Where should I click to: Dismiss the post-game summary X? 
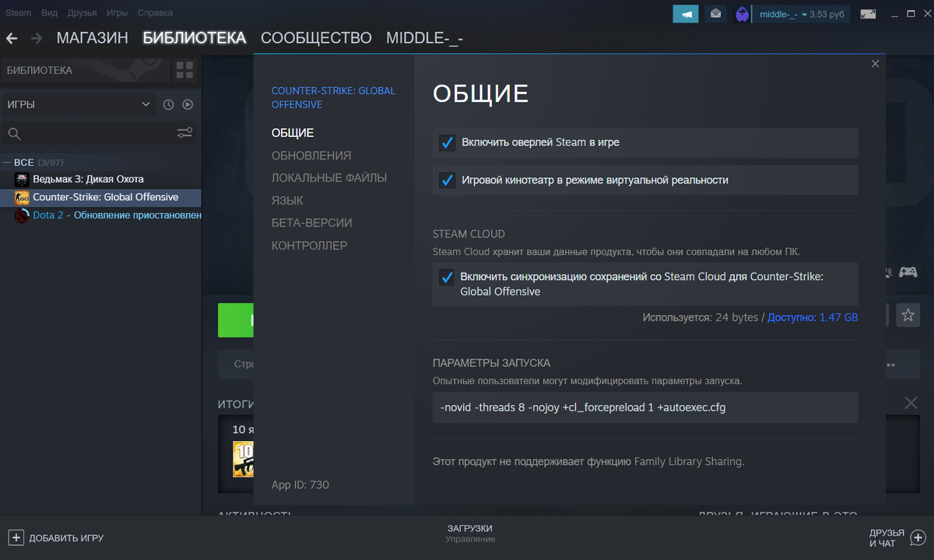click(911, 403)
